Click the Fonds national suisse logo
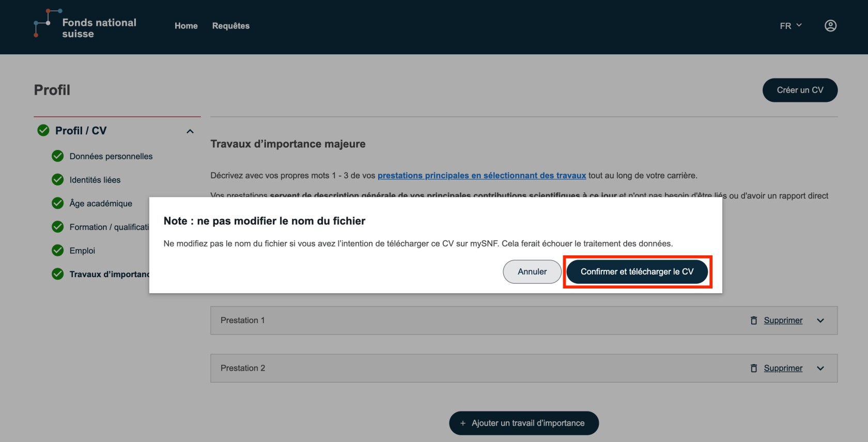The image size is (868, 442). (85, 26)
